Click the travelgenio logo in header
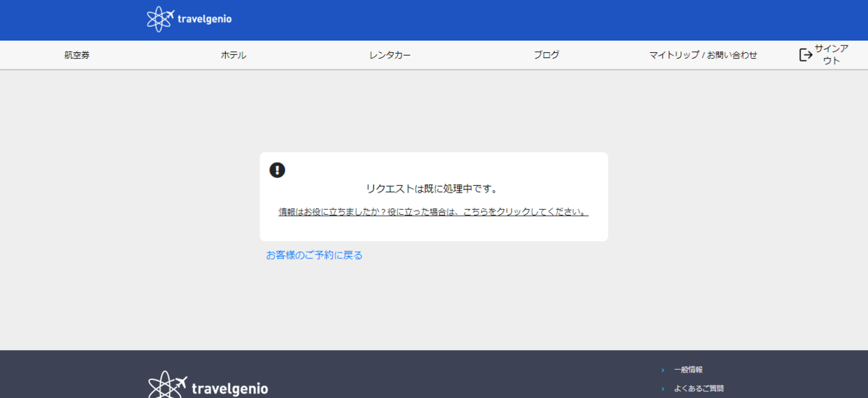This screenshot has width=868, height=398. [189, 20]
